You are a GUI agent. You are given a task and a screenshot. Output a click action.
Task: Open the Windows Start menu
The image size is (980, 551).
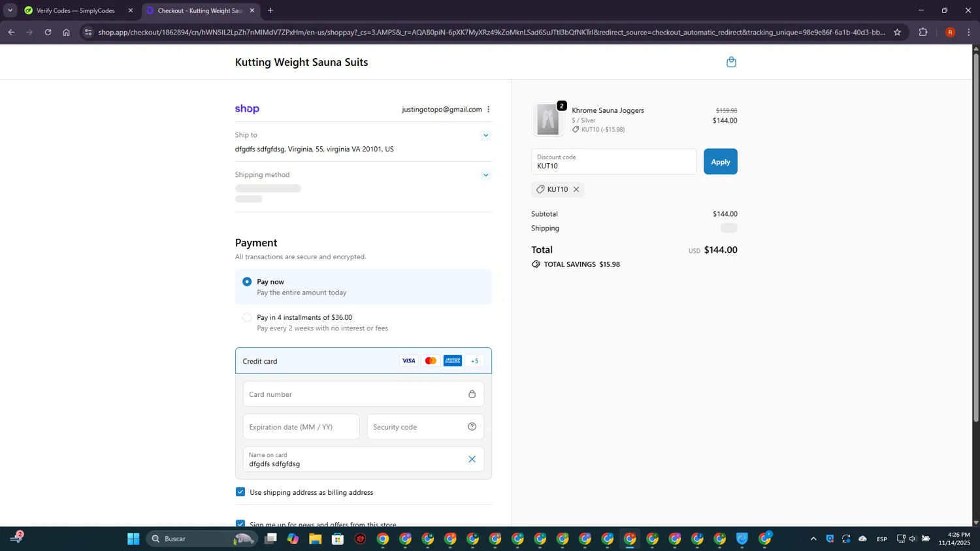133,539
